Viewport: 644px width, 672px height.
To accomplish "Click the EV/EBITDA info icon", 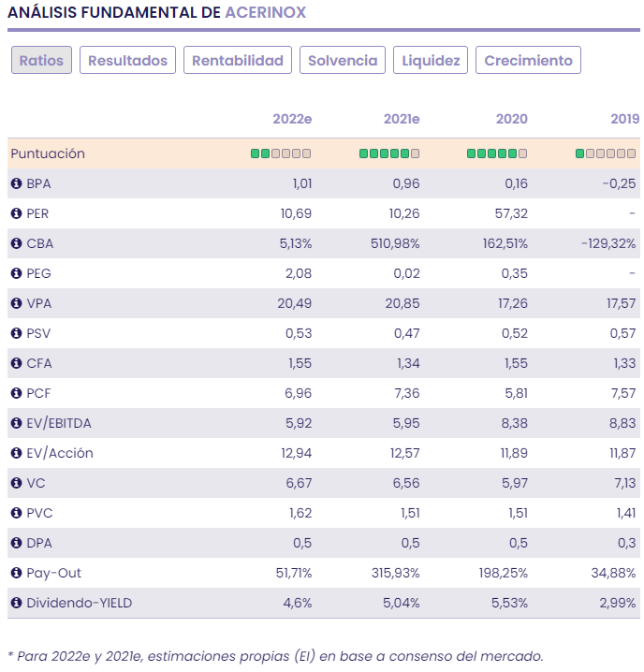I will (16, 423).
